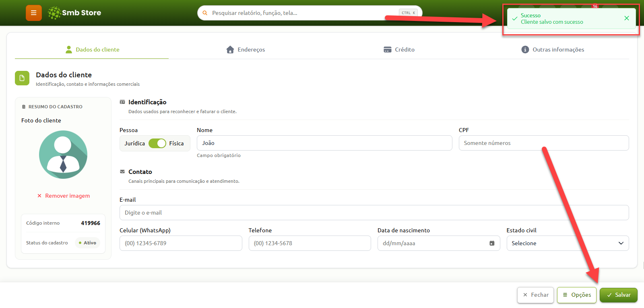Click the E-mail input field

(374, 213)
